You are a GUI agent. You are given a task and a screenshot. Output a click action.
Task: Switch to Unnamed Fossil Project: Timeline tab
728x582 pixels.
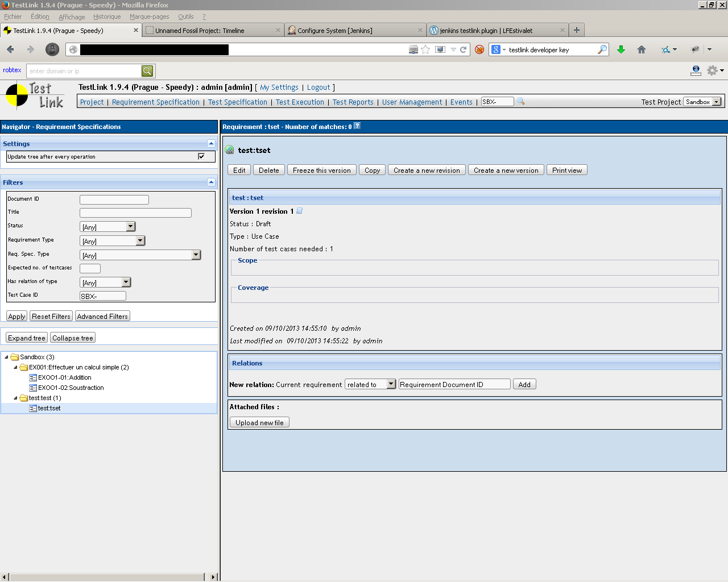tap(213, 30)
